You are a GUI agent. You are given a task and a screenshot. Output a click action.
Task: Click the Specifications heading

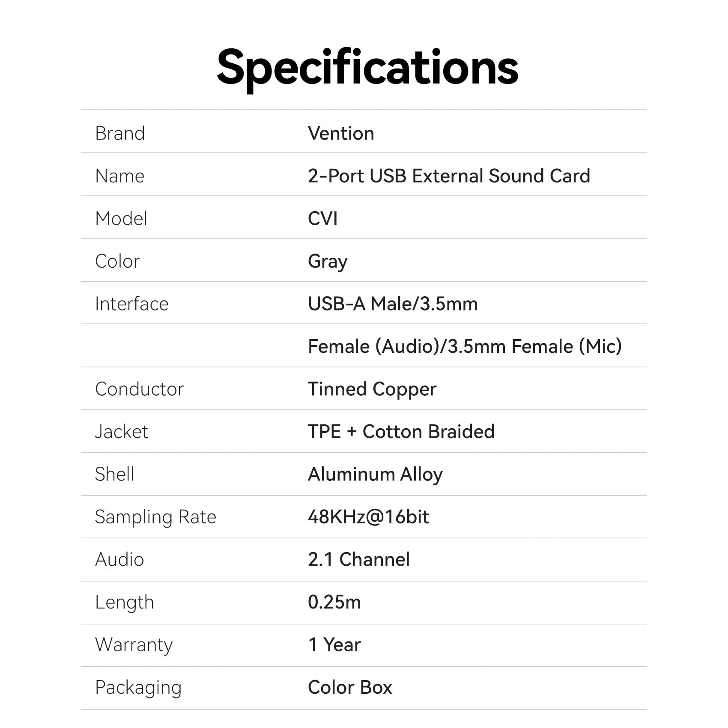[367, 68]
